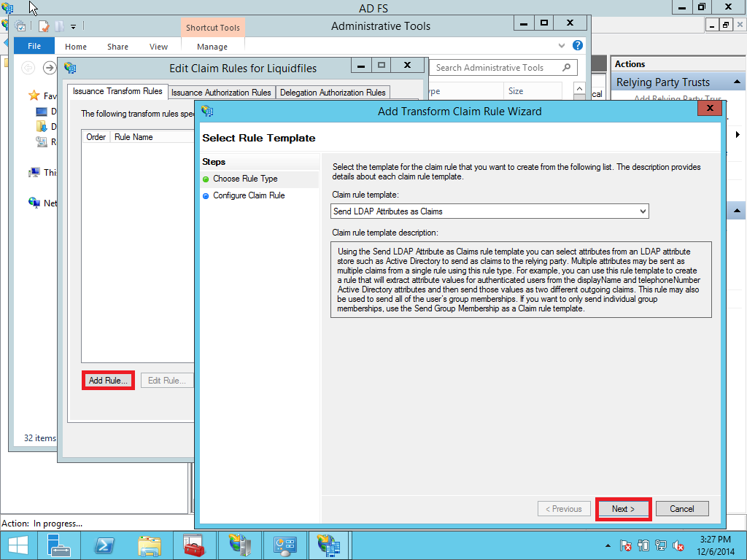Open the Administrative Tools toolbox taskbar icon
Viewport: 747px width, 560px height.
pos(193,545)
